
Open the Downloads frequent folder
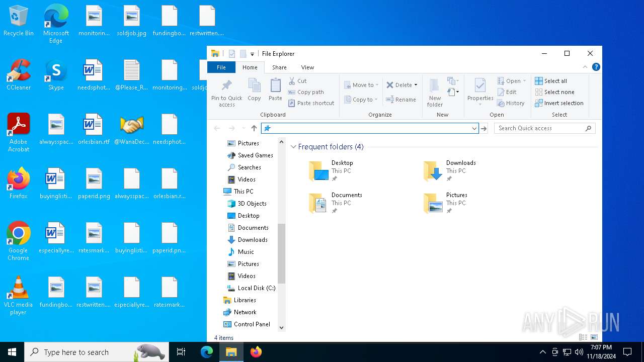450,171
